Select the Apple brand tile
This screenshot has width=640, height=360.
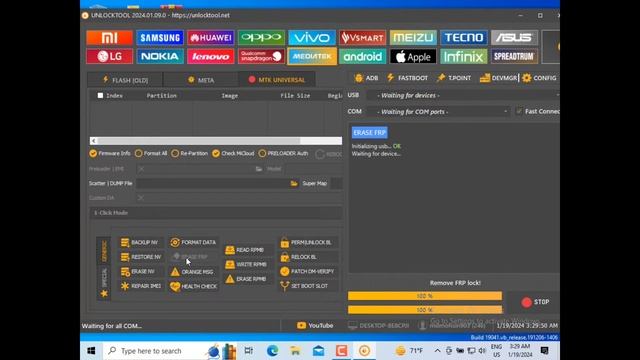click(x=413, y=56)
